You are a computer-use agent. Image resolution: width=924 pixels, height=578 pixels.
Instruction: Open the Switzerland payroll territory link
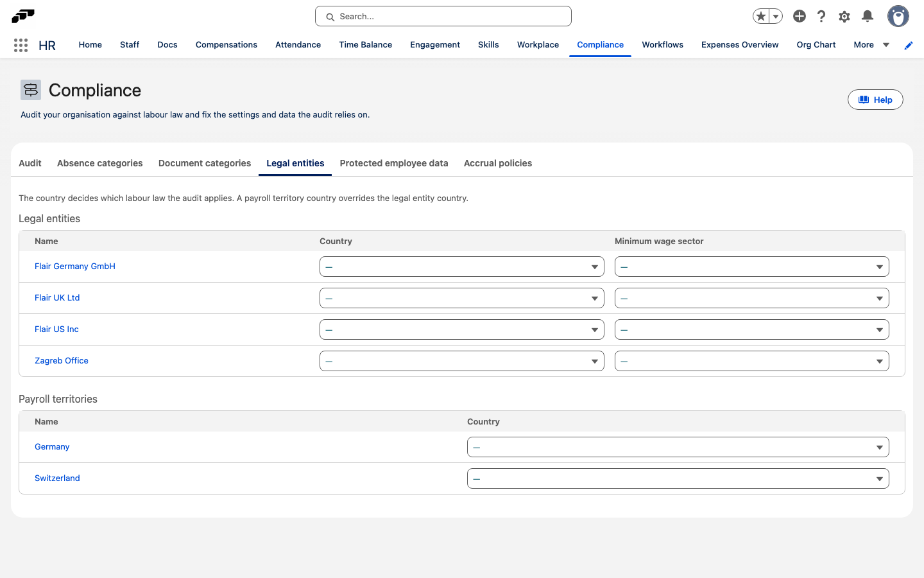click(57, 478)
